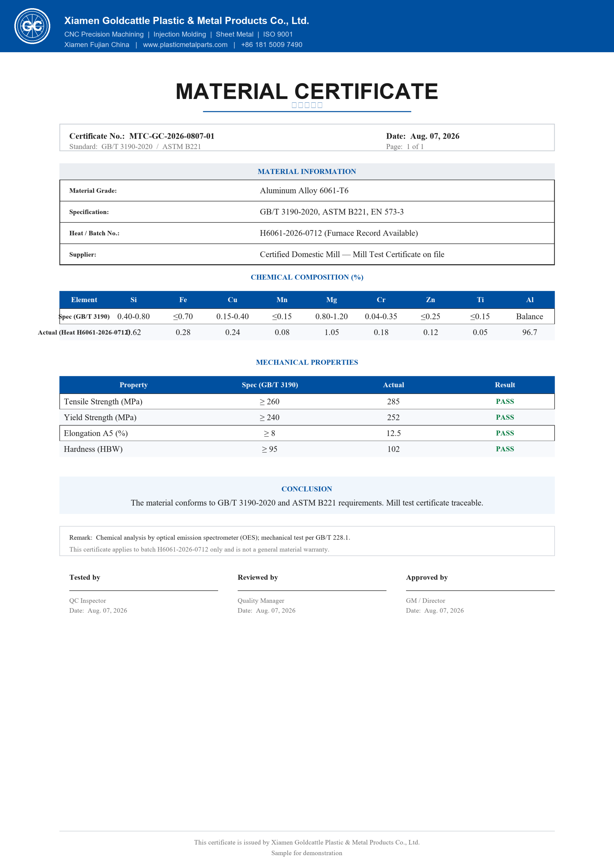
Task: Click the footer 'This certificate is issued by' line
Action: pos(307,842)
